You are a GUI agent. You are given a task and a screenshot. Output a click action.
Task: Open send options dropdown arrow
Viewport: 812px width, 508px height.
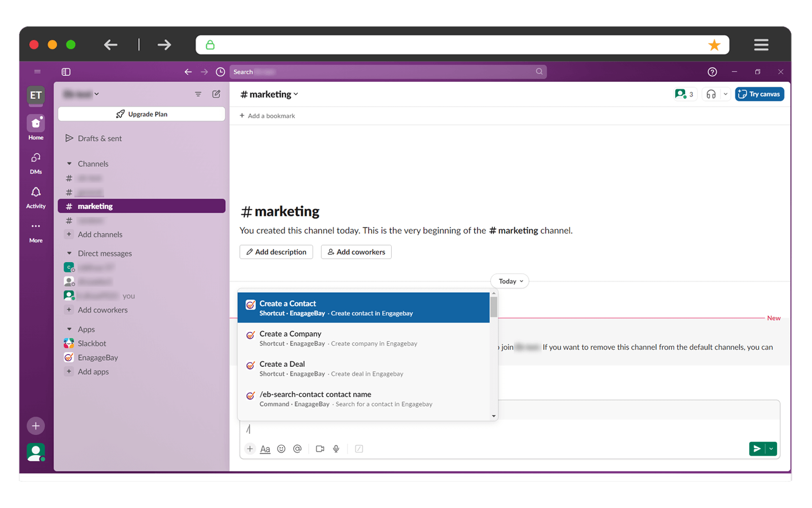click(771, 449)
